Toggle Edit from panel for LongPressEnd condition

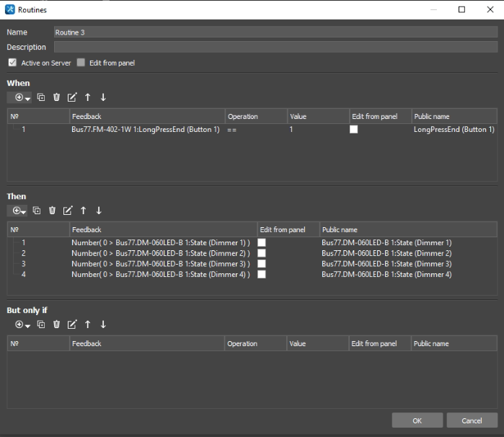coord(354,130)
